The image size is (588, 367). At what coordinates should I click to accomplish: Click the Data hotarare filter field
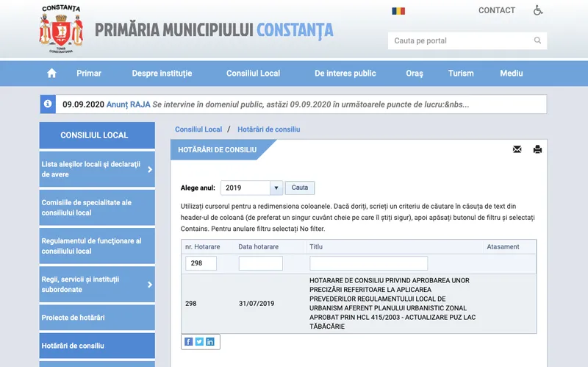point(260,263)
